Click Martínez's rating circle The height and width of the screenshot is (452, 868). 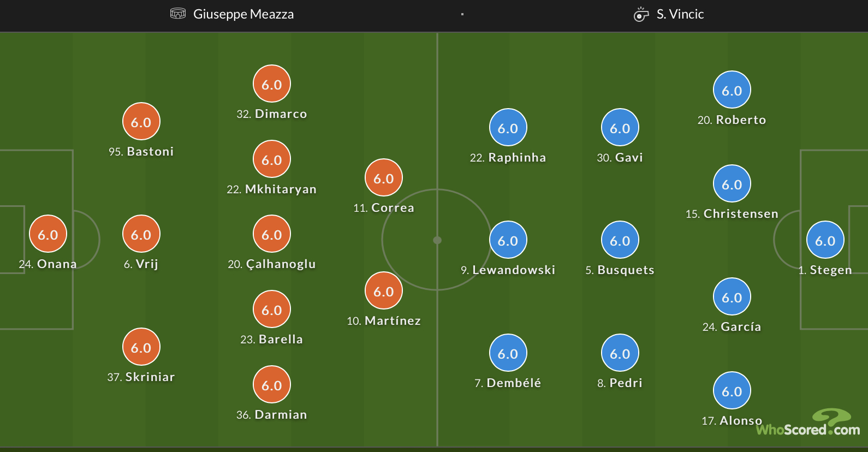pos(383,291)
